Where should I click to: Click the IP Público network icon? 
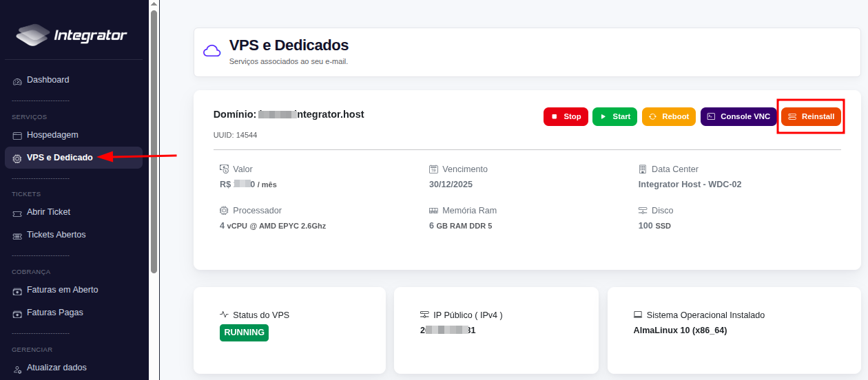tap(425, 315)
